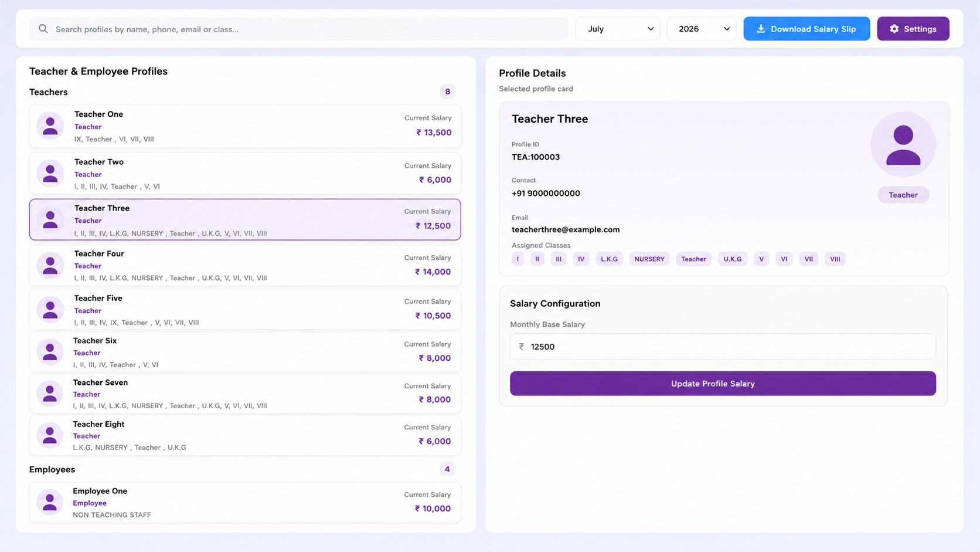Screen dimensions: 980x552
Task: Click the assigned class chip VIII
Action: (x=835, y=259)
